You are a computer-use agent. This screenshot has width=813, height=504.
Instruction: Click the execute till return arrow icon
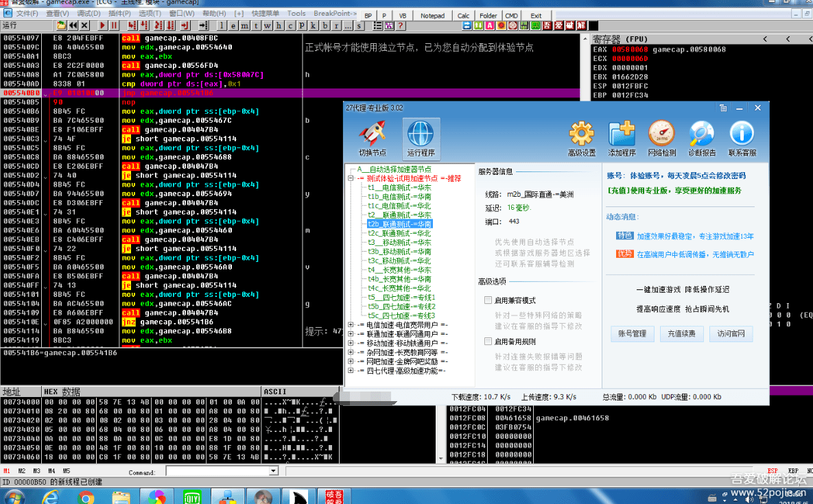[185, 25]
